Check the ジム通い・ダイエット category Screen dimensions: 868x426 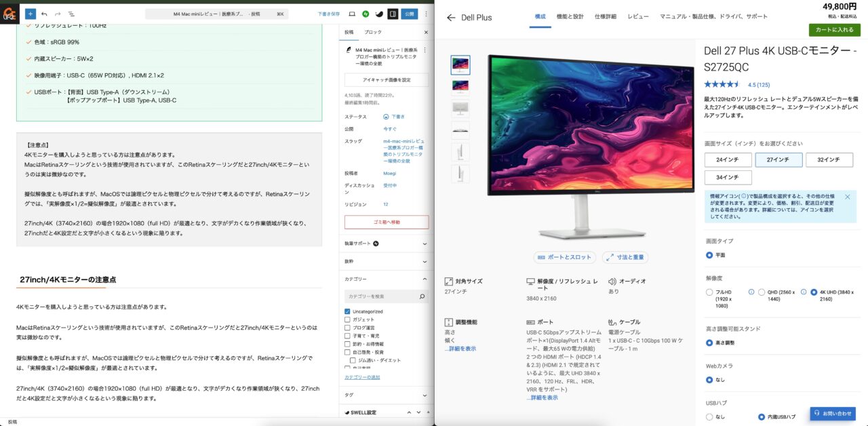[x=353, y=360]
